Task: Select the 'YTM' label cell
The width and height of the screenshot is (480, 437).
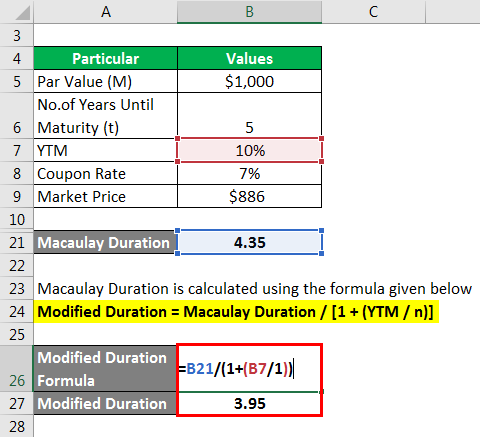Action: point(105,150)
